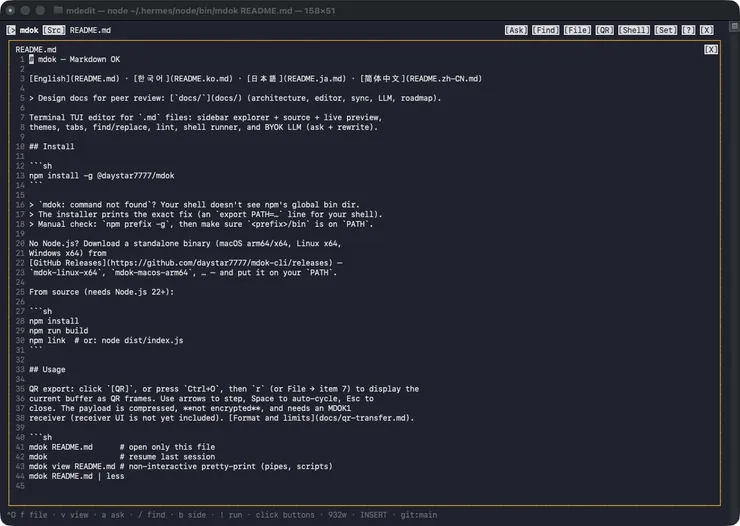Click the Find button in toolbar
Viewport: 740px width, 526px height.
tap(546, 30)
